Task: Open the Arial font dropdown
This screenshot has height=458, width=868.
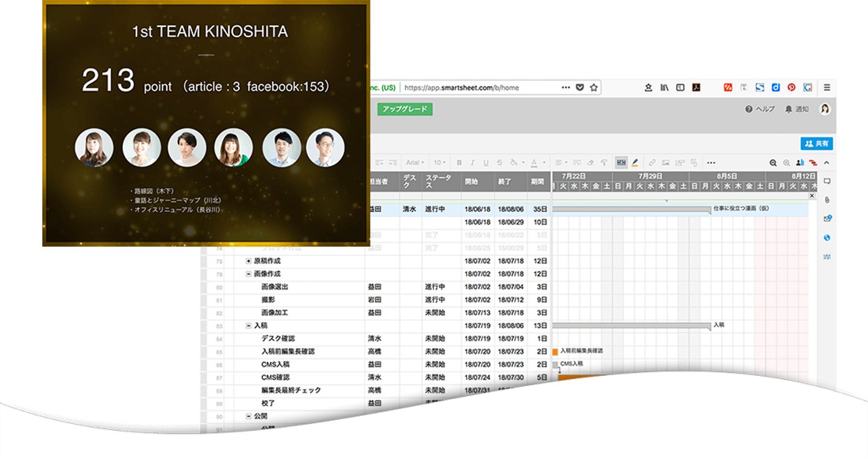Action: pos(415,162)
